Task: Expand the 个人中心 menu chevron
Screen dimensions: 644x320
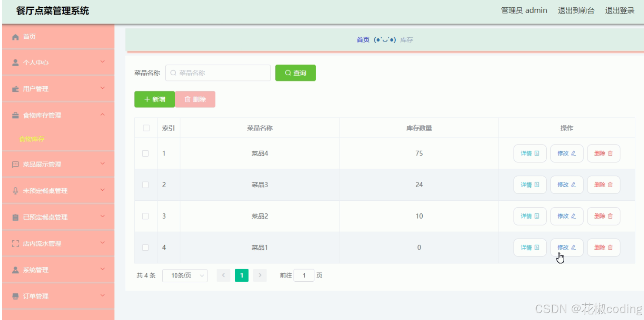Action: pyautogui.click(x=103, y=62)
